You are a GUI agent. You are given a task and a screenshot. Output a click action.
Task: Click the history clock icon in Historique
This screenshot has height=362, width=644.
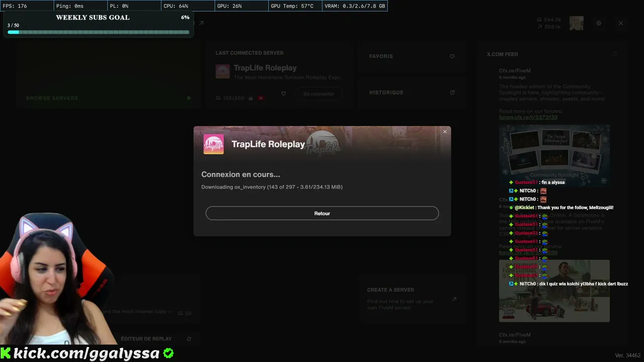(452, 93)
